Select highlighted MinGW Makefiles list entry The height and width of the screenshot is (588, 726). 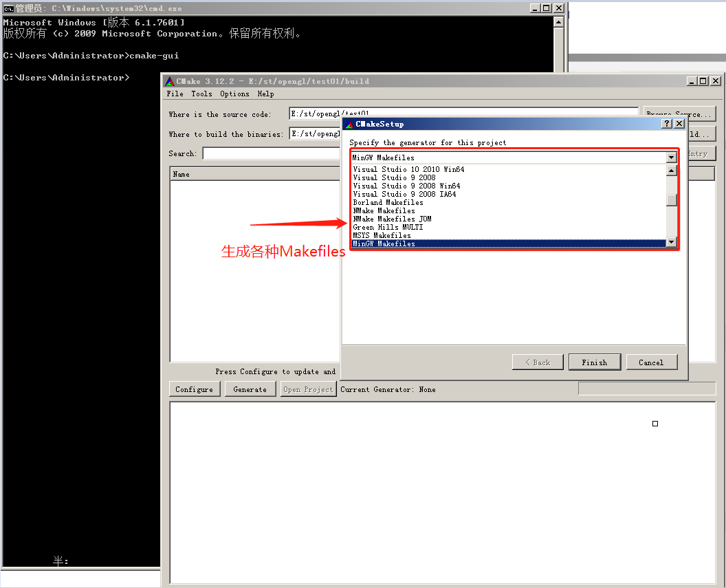tap(508, 243)
